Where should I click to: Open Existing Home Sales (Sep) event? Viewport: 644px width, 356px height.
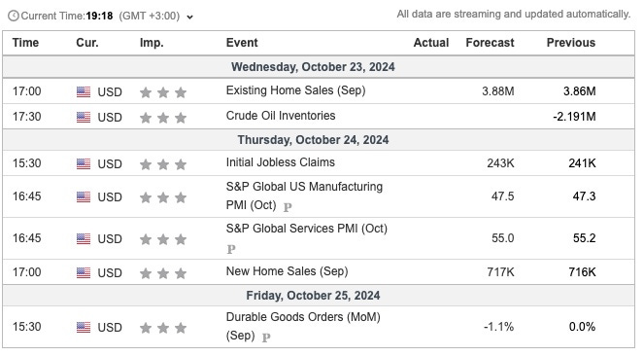295,90
